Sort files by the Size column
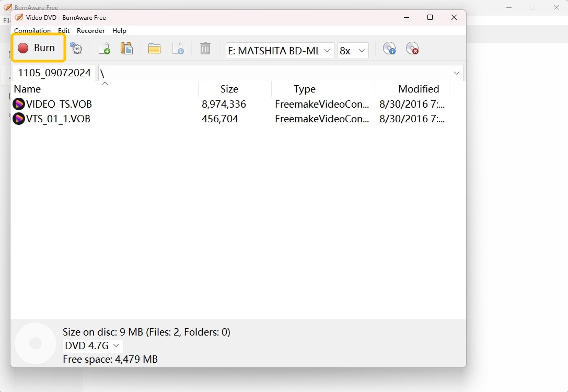 [229, 89]
